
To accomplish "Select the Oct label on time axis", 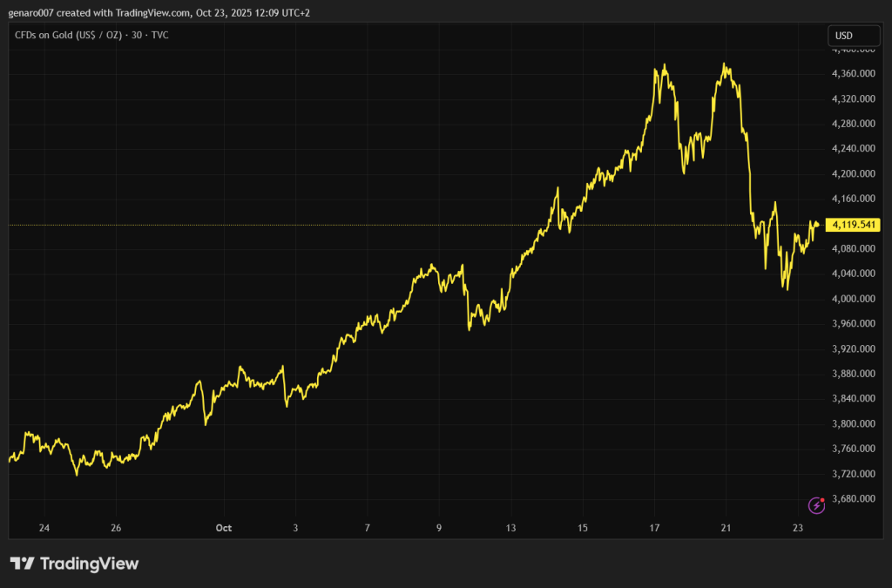I will [224, 528].
